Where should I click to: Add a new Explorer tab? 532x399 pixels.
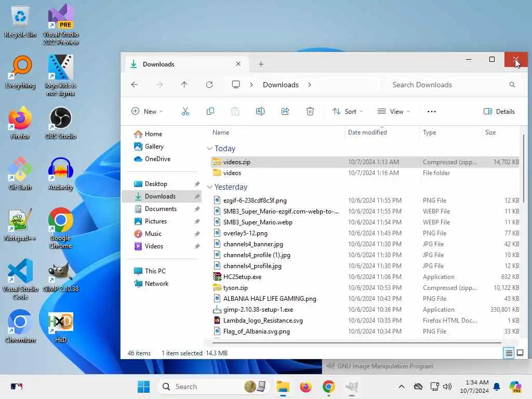261,64
